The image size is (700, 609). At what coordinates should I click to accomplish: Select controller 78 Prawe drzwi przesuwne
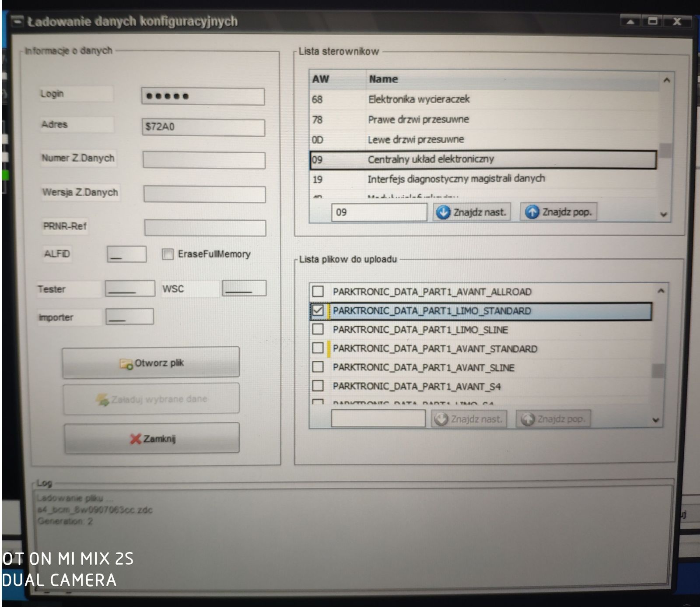[484, 120]
